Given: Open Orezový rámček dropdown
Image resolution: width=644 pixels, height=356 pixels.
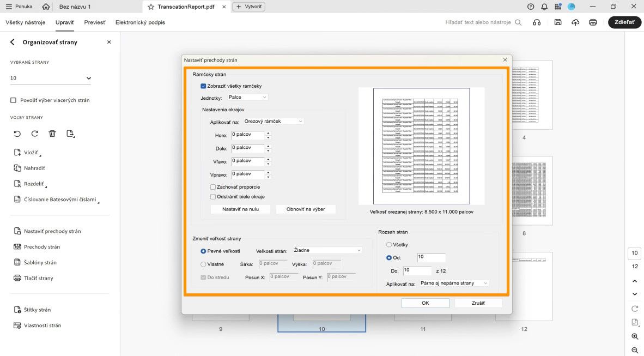Looking at the screenshot, I should [x=273, y=121].
